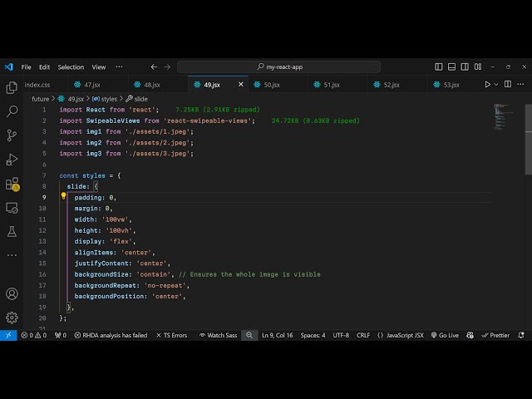
Task: Select JavaScript JSX language mode
Action: click(401, 335)
